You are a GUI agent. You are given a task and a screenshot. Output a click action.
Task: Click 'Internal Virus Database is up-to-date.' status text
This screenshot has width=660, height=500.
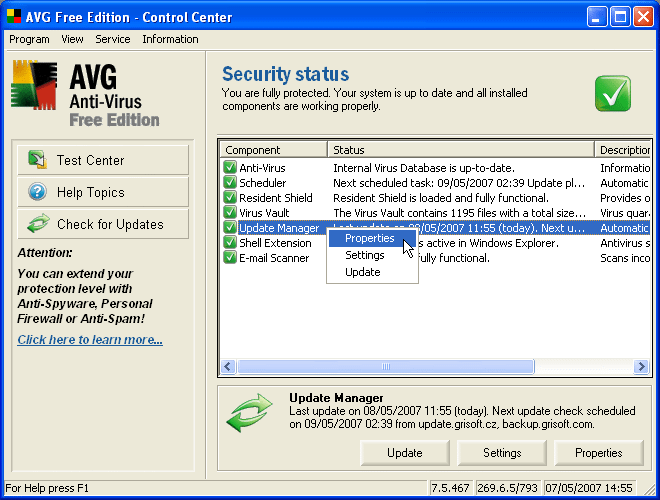tap(424, 168)
